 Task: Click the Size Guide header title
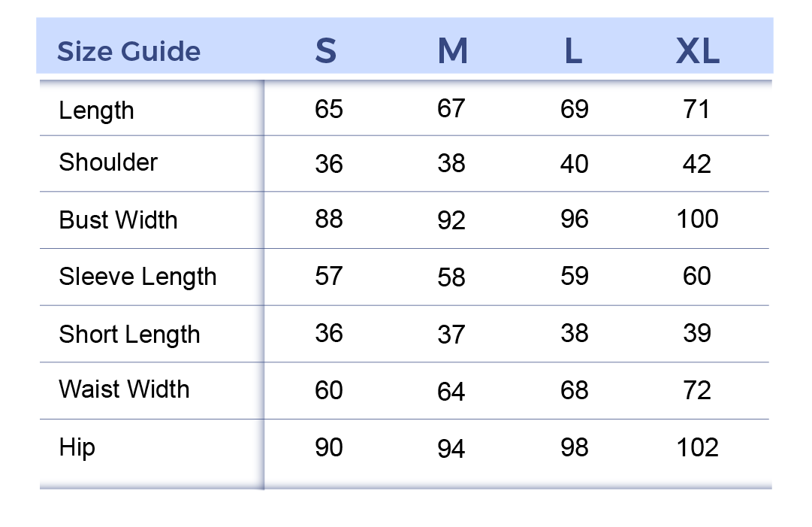coord(128,52)
